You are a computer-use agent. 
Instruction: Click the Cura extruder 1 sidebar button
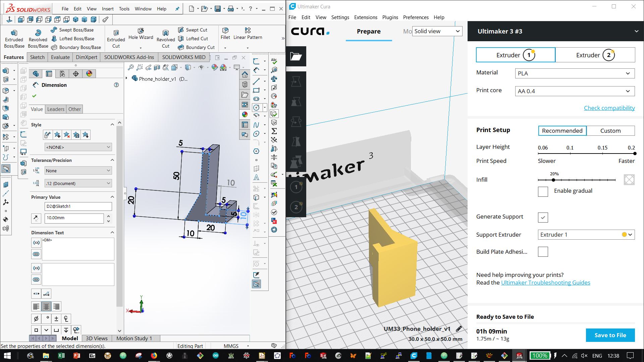pos(296,187)
